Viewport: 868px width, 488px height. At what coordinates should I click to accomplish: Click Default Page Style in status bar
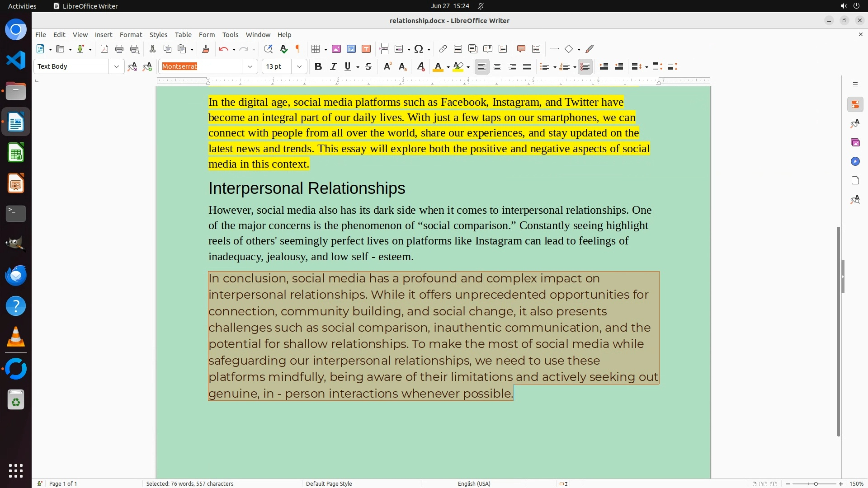pos(329,483)
